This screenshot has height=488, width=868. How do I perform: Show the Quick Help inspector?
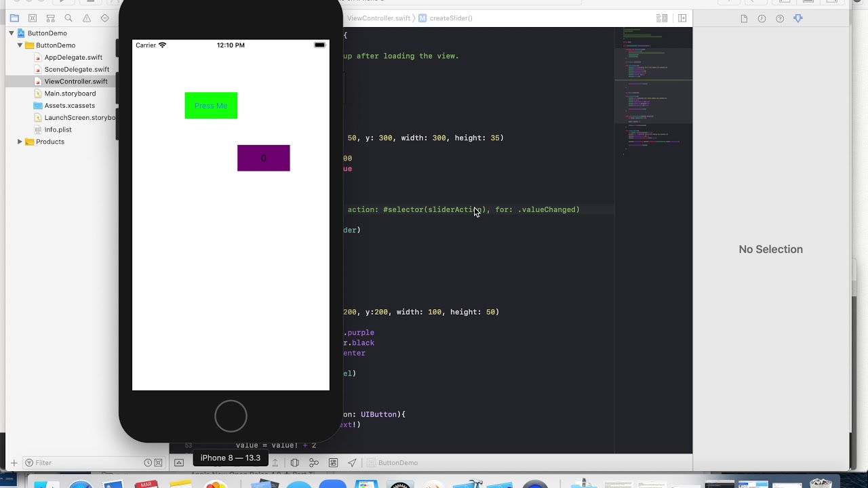[780, 18]
